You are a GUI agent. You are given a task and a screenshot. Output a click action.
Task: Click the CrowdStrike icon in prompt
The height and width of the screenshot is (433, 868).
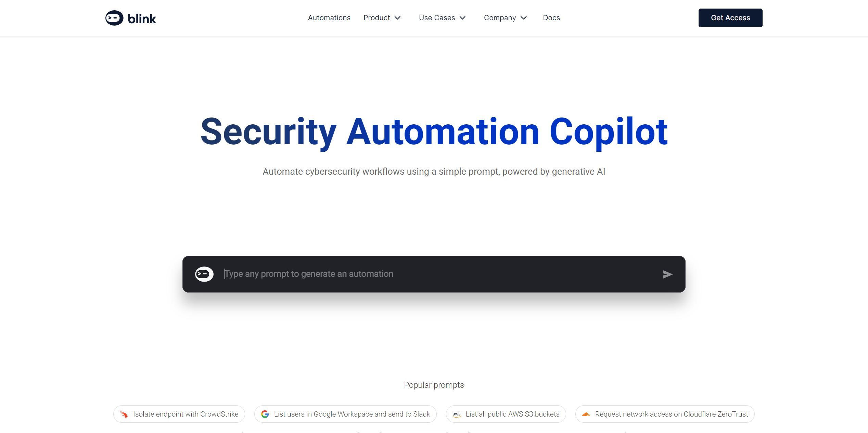124,413
